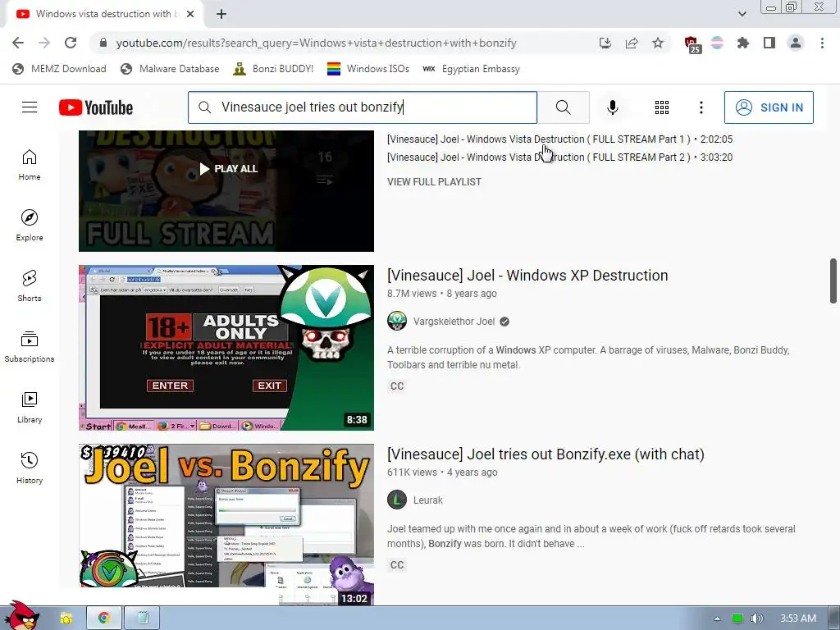The width and height of the screenshot is (840, 630).
Task: Close the Windows vista destruction tab
Action: pos(190,14)
